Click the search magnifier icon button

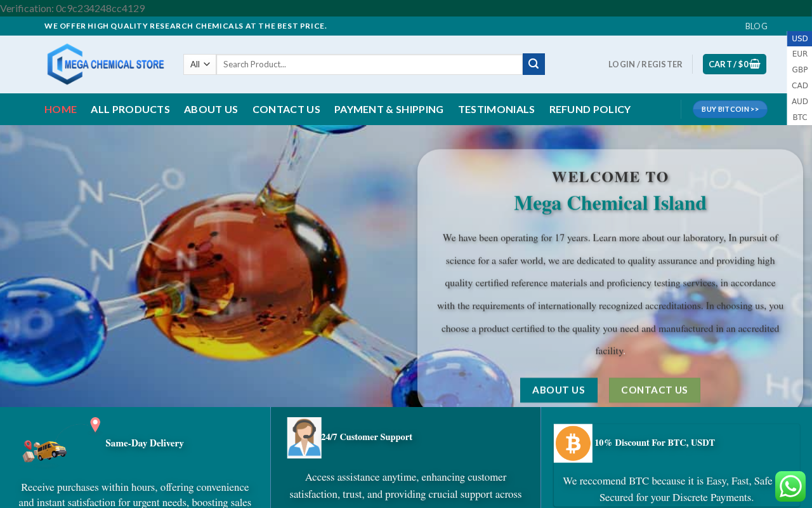(x=534, y=64)
